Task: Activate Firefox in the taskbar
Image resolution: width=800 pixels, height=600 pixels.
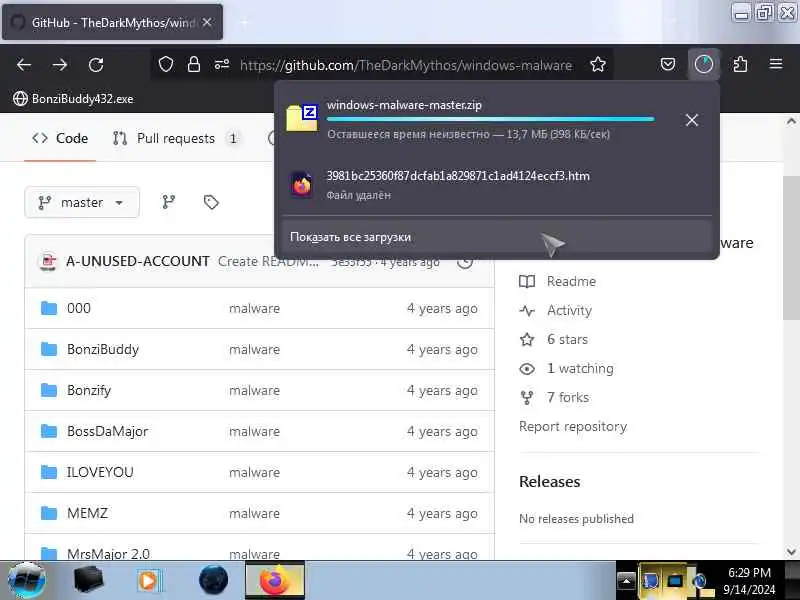Action: point(275,580)
